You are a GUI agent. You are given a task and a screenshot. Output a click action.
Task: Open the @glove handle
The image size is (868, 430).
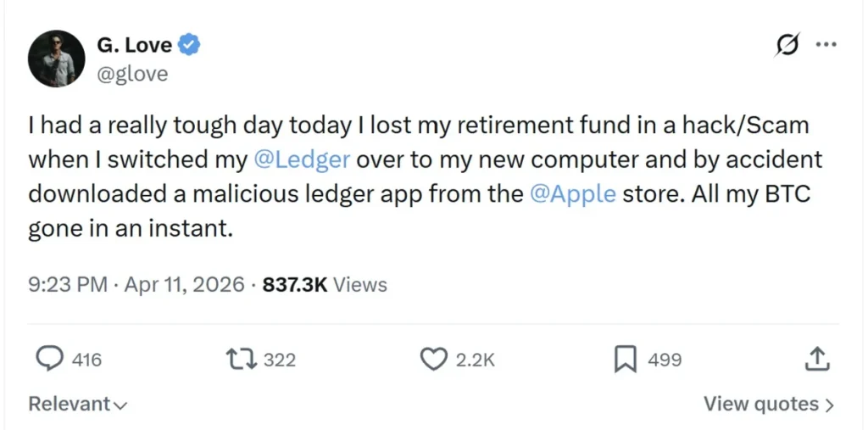pos(132,74)
